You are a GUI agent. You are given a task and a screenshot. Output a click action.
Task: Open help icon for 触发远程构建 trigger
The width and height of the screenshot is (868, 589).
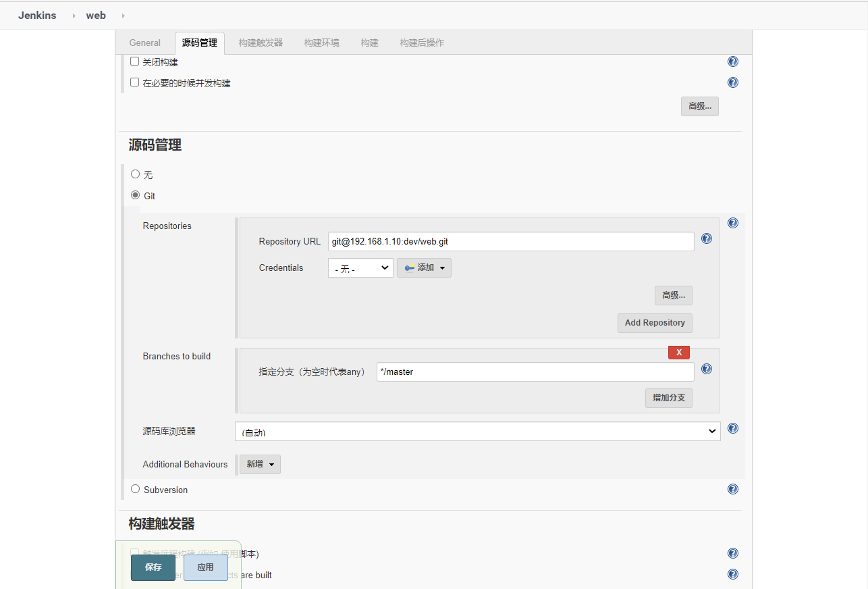click(733, 553)
